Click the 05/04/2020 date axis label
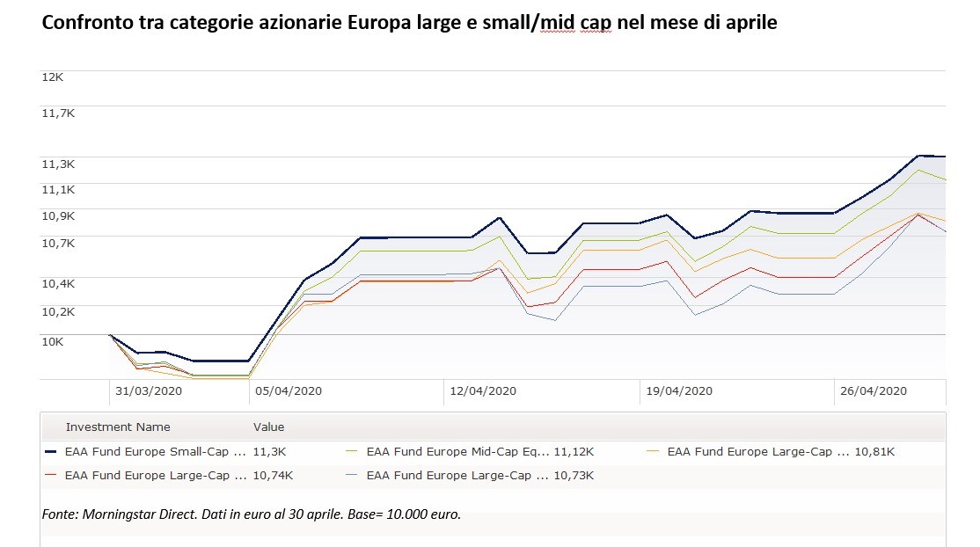The height and width of the screenshot is (547, 980). [x=289, y=391]
